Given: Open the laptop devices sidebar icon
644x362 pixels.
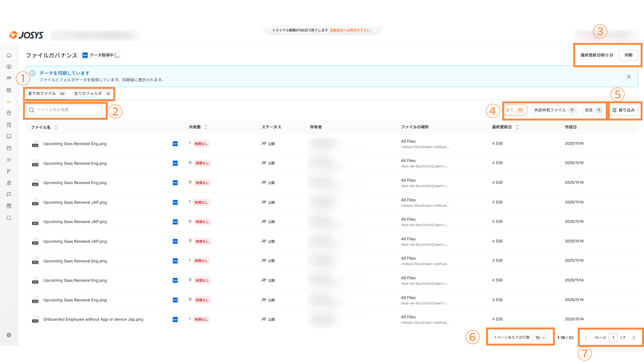Looking at the screenshot, I should [x=9, y=136].
